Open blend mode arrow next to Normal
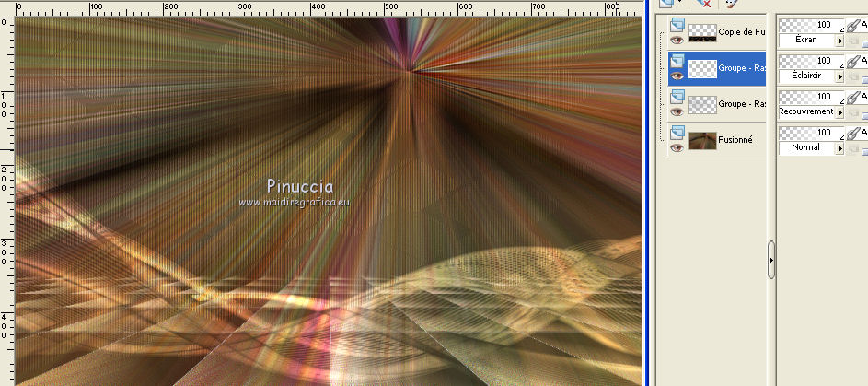Screen dimensions: 868x386 (839, 149)
